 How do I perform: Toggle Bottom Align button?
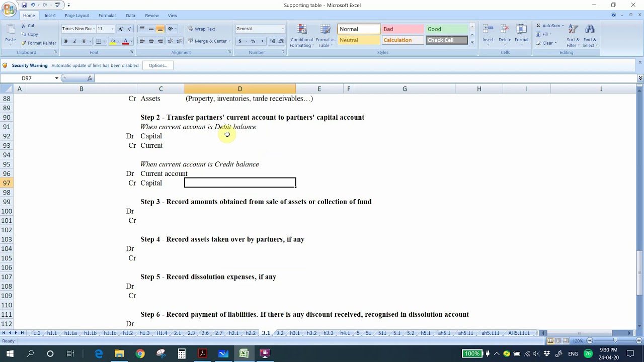pos(160,29)
